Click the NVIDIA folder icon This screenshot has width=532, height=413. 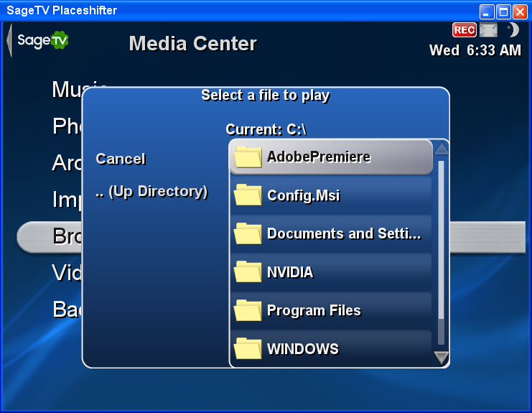[x=248, y=272]
